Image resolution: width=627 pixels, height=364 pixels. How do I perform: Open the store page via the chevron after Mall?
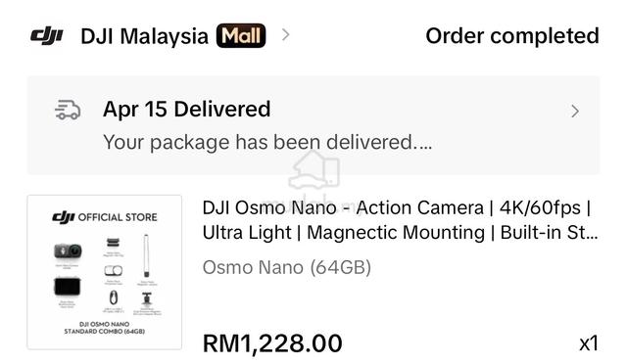pos(285,35)
